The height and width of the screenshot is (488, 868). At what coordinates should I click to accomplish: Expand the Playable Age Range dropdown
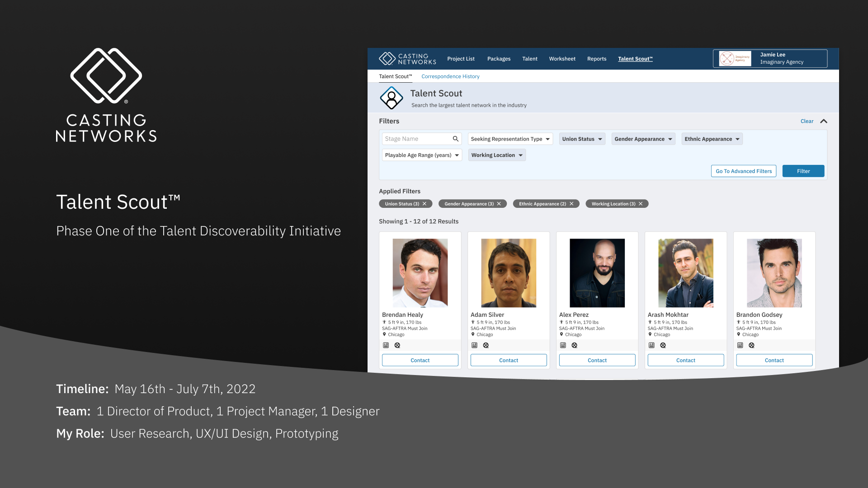pos(421,155)
